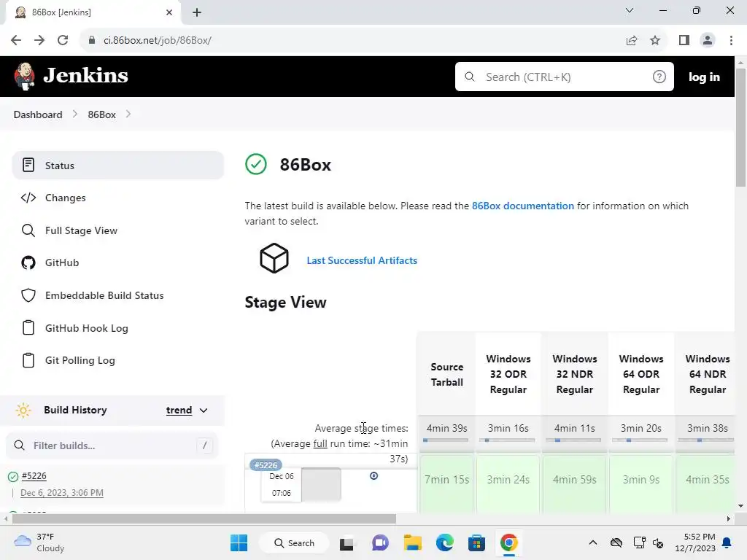Click the Git Polling Log clipboard icon
Viewport: 747px width, 560px height.
tap(28, 360)
